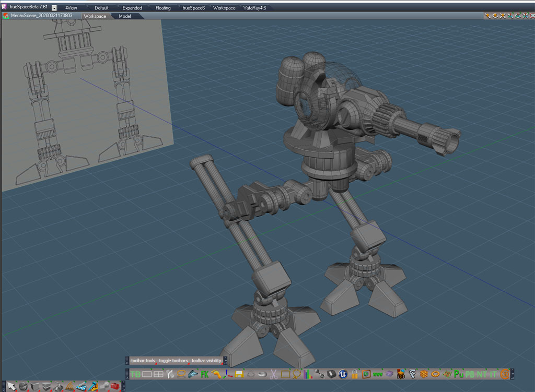Click the green PB icon
The width and height of the screenshot is (535, 392).
[x=470, y=374]
